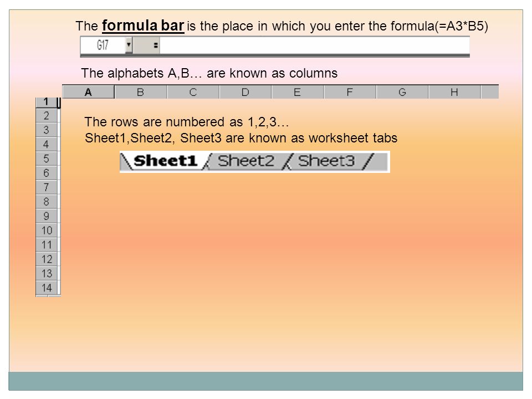The width and height of the screenshot is (532, 399).
Task: Select column A header
Action: (88, 92)
